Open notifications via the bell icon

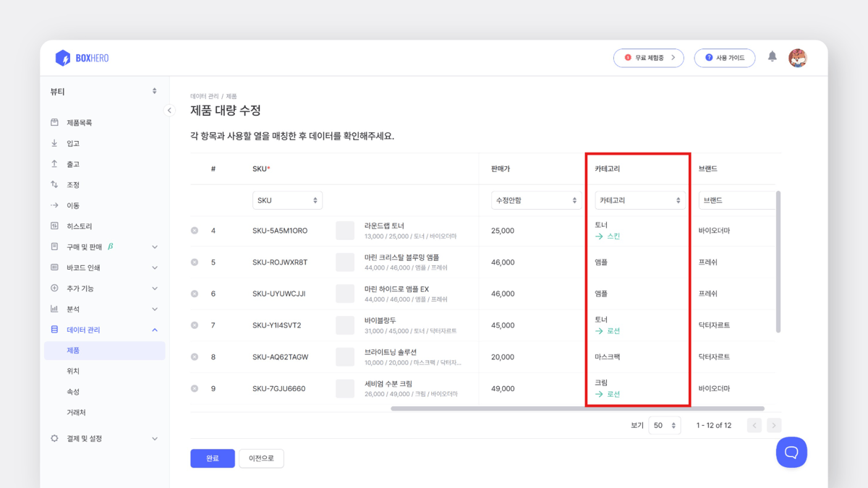[x=771, y=57]
